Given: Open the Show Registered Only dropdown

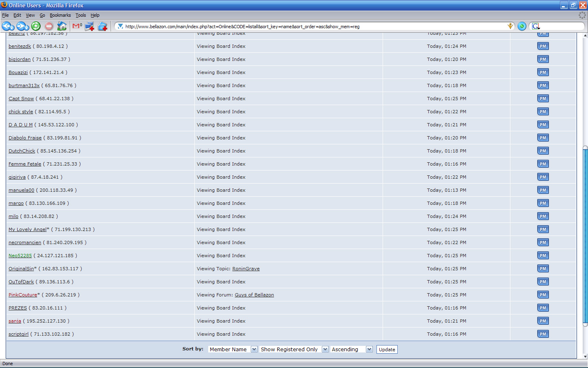Looking at the screenshot, I should pos(325,349).
